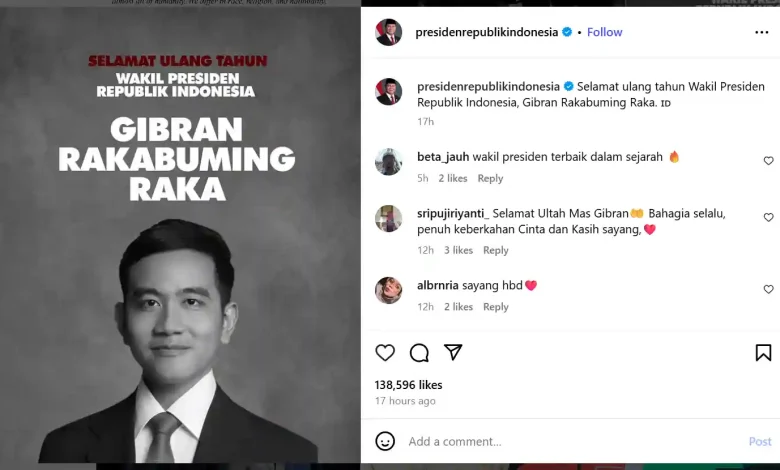This screenshot has width=780, height=470.
Task: Like the post with the heart icon
Action: (385, 353)
